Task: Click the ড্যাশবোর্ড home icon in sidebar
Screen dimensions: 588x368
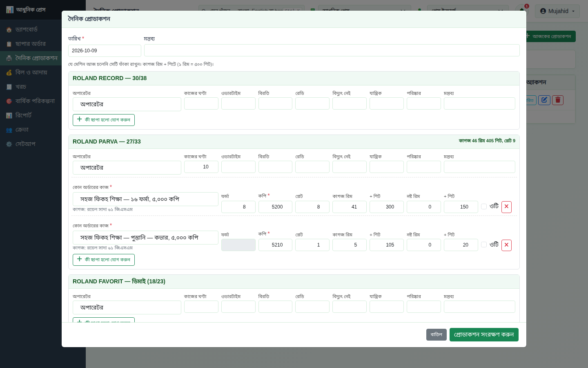Action: [9, 30]
